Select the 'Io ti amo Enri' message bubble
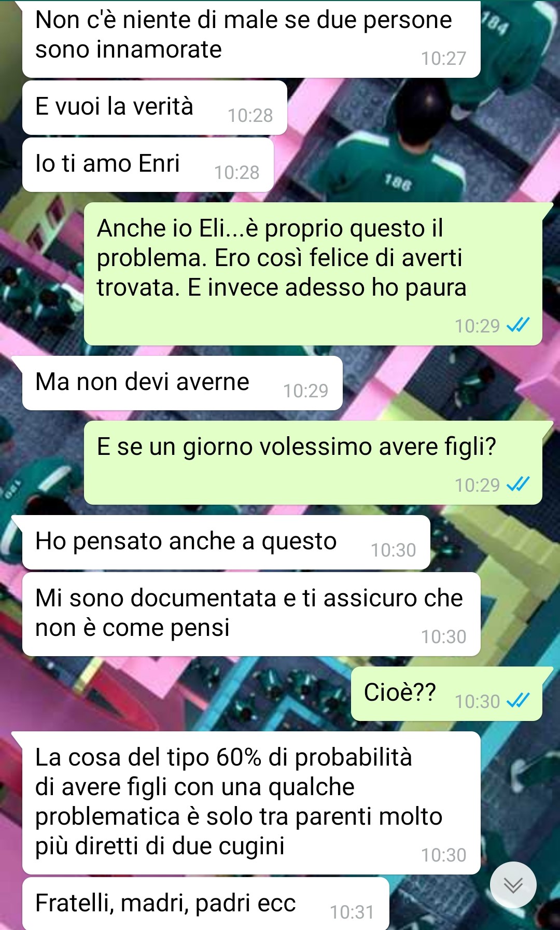 148,164
